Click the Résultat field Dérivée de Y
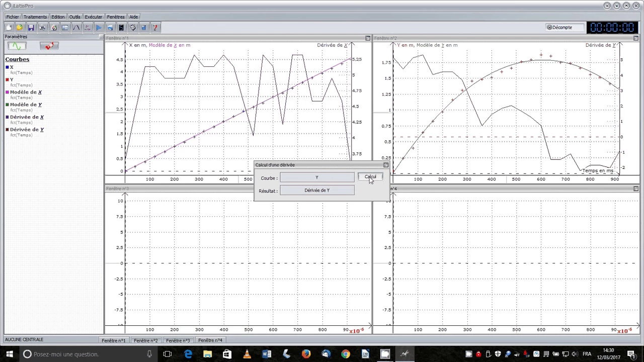644x362 pixels. [x=317, y=191]
